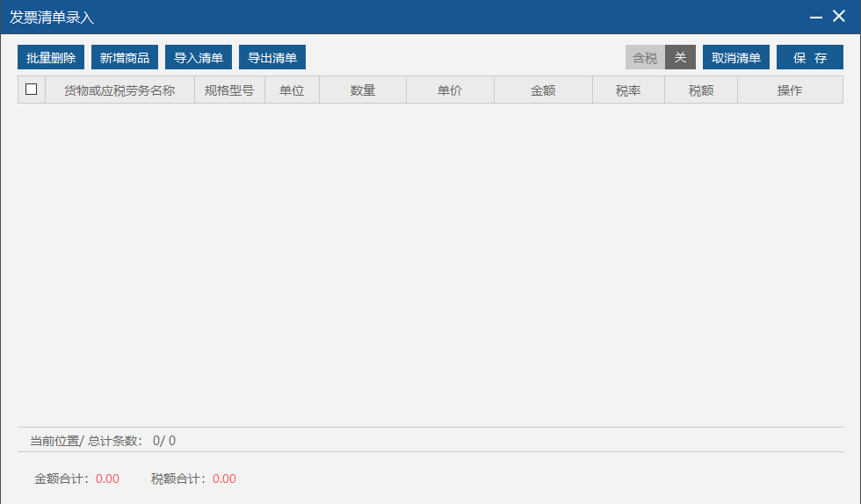861x504 pixels.
Task: Click the 关 toggle state button
Action: [680, 57]
